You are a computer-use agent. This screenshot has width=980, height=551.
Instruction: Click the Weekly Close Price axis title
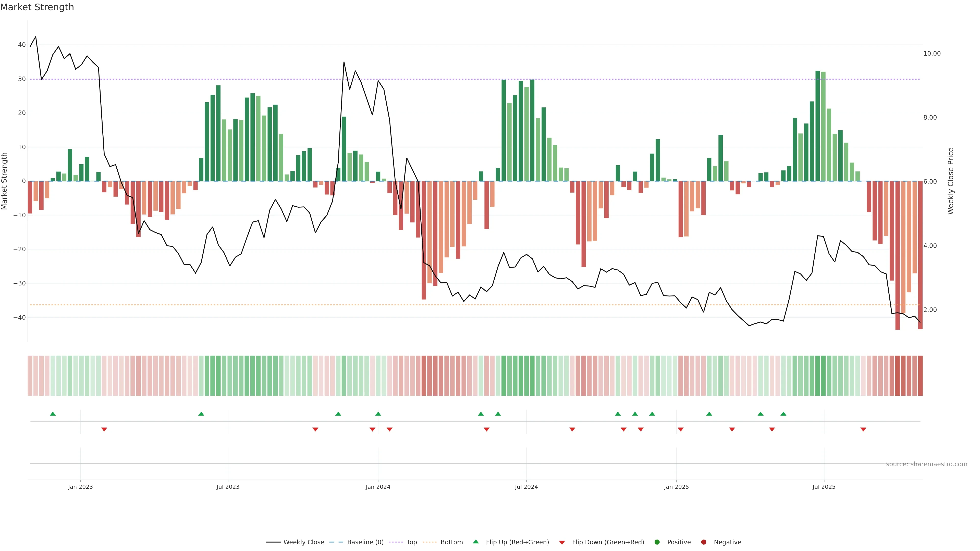(x=951, y=181)
